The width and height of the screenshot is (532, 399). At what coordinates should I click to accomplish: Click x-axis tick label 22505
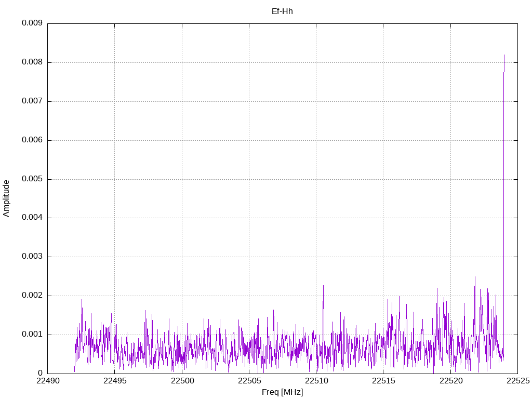pyautogui.click(x=249, y=381)
